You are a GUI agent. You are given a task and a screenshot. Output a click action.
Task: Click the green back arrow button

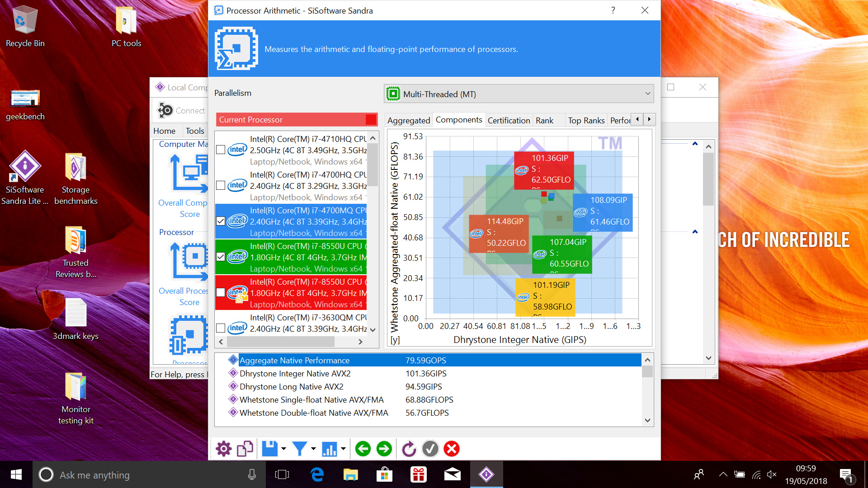(363, 449)
